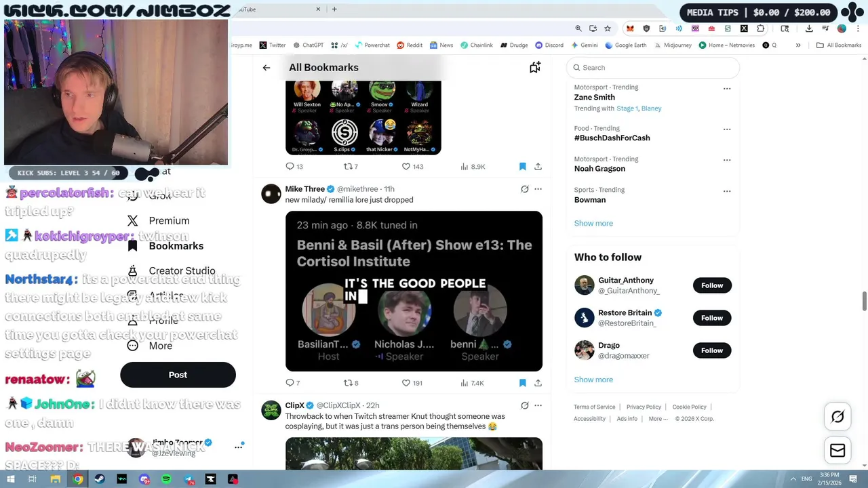Open more options for Zane Smith trend

pos(727,88)
